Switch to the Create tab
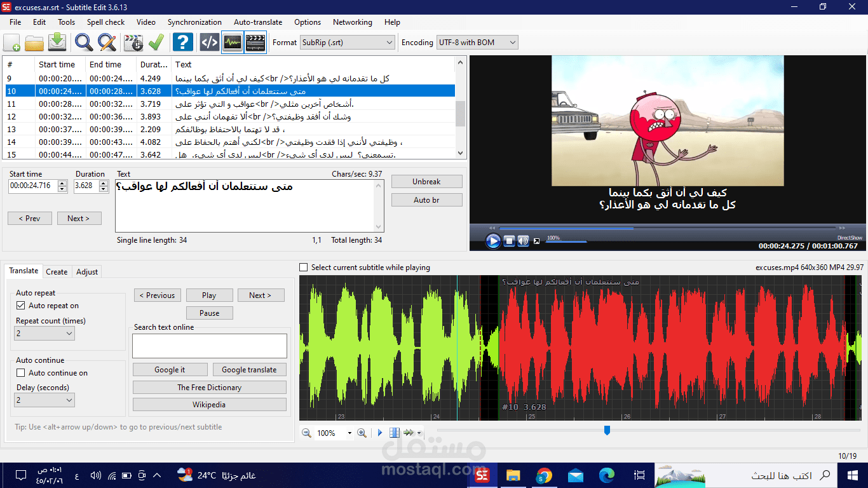Screen dimensions: 868x488 pos(57,272)
